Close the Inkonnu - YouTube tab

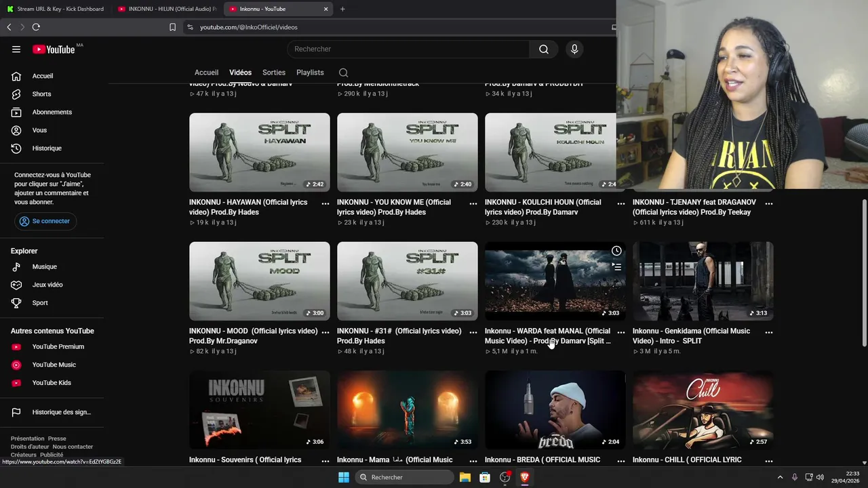tap(325, 9)
